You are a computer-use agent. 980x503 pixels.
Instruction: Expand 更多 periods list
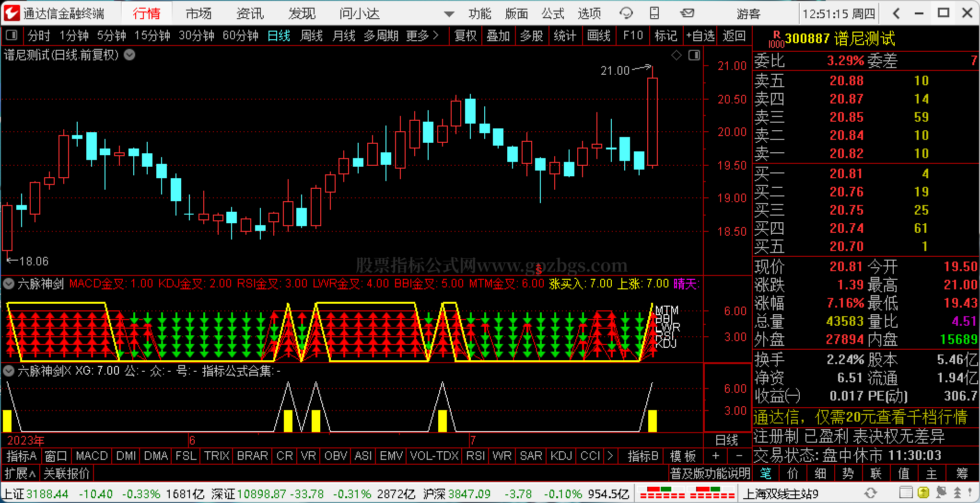click(x=422, y=35)
